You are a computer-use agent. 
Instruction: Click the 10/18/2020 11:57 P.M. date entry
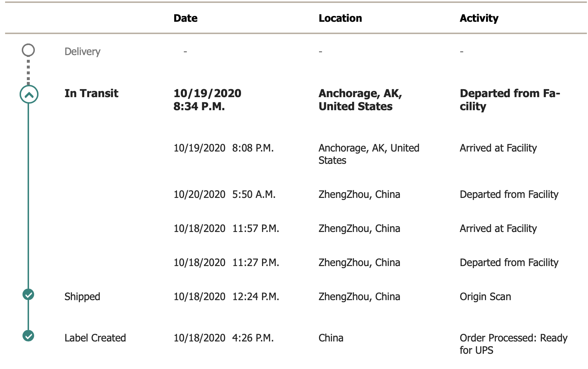226,228
